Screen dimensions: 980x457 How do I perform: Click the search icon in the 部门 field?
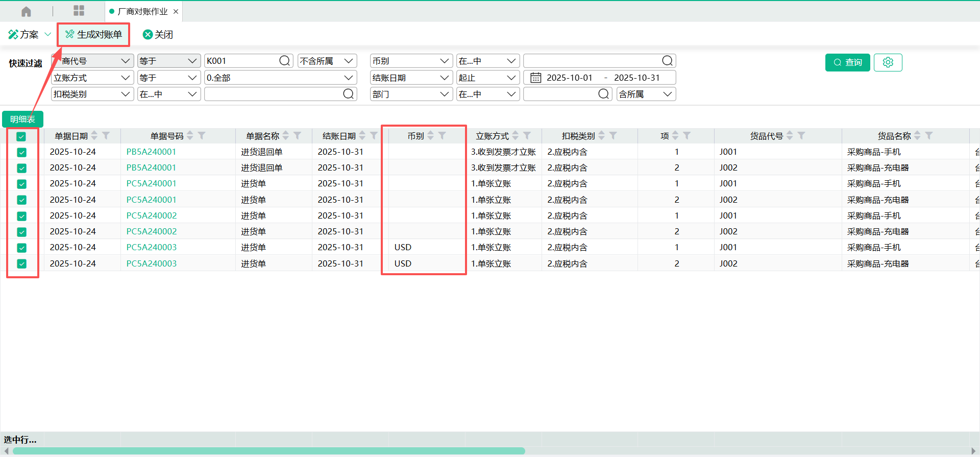[603, 94]
